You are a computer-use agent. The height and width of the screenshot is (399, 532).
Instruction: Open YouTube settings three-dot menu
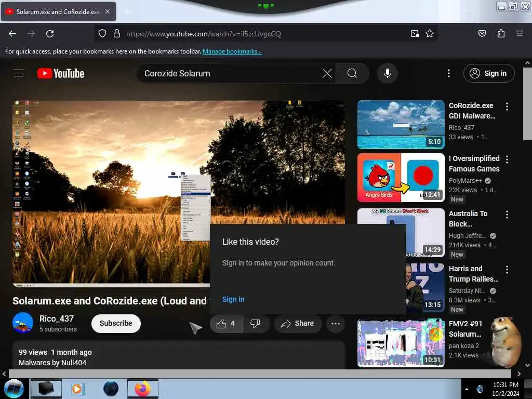[x=448, y=73]
